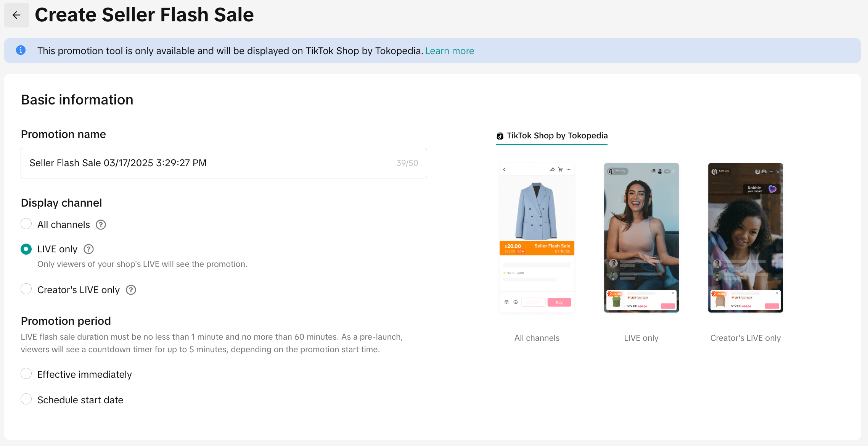Click the Creator's LIVE only preview caption
868x446 pixels.
click(745, 338)
